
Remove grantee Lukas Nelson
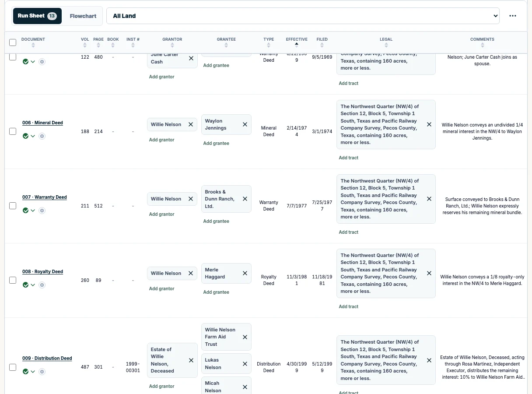[245, 364]
